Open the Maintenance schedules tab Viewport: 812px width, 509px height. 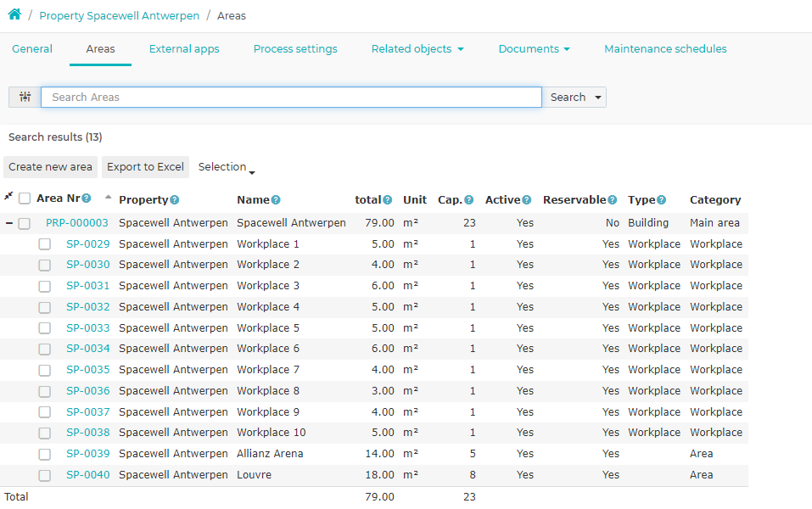(x=665, y=48)
